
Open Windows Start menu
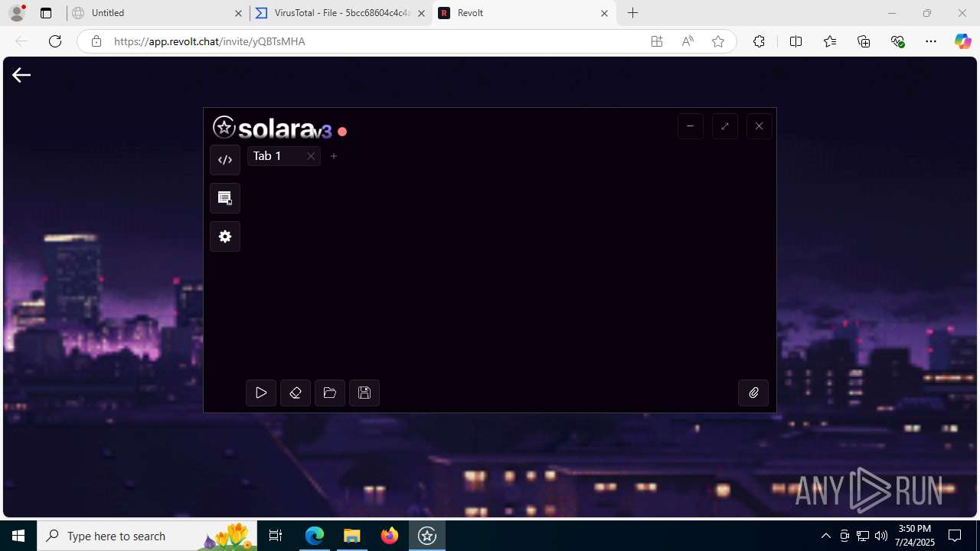point(18,536)
